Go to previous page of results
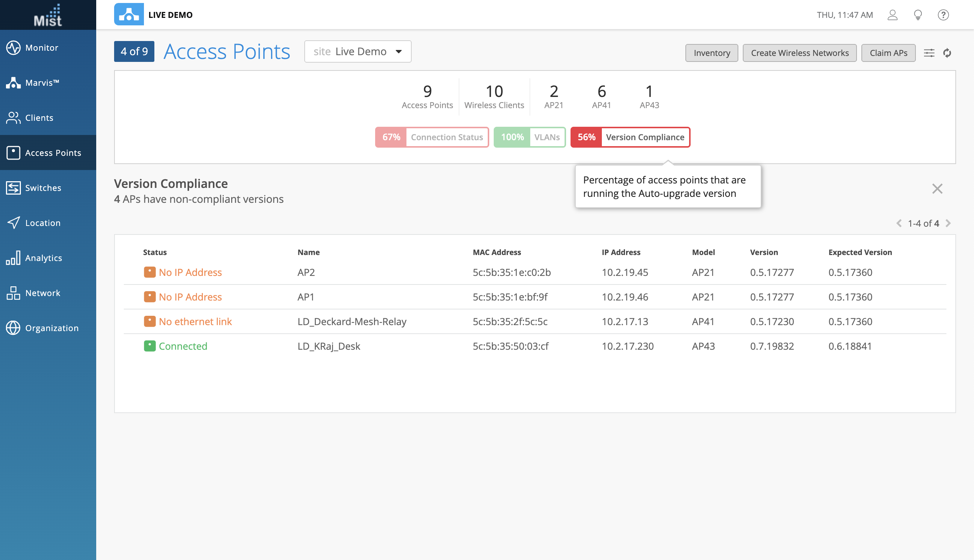974x560 pixels. (x=899, y=223)
